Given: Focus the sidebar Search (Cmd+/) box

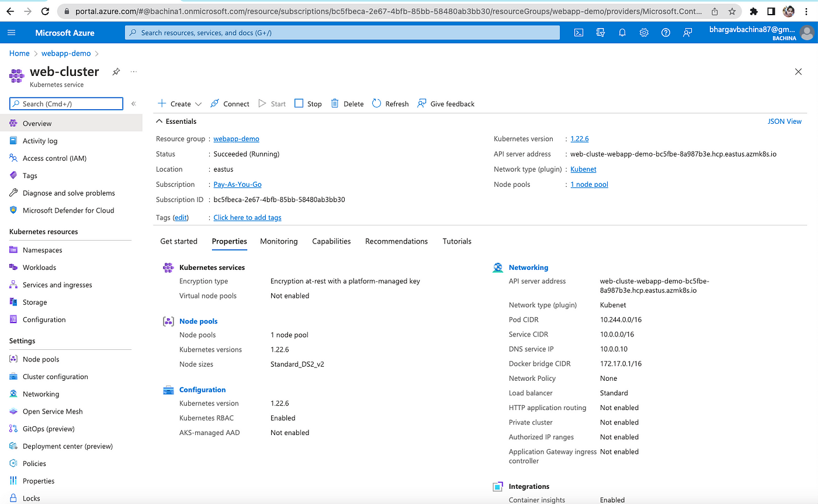Looking at the screenshot, I should pos(66,104).
